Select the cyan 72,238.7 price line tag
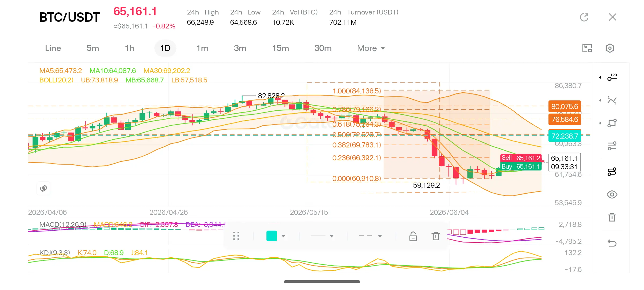This screenshot has height=290, width=644. click(565, 136)
